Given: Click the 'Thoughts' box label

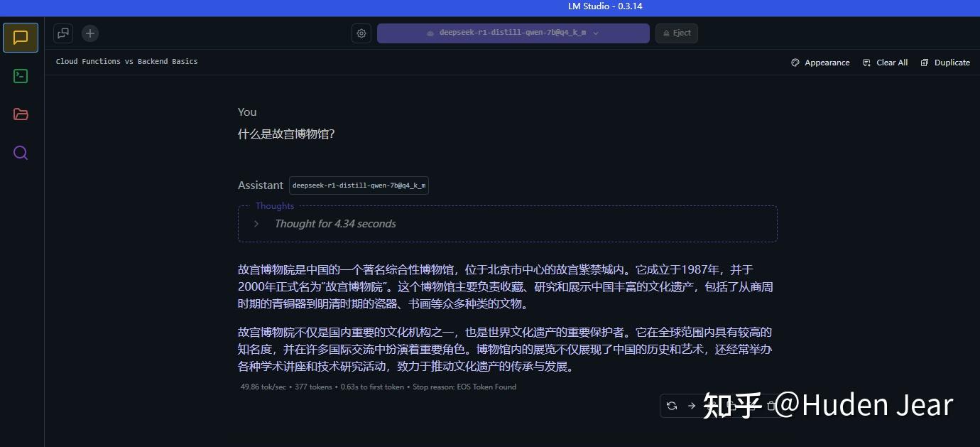Looking at the screenshot, I should 275,206.
